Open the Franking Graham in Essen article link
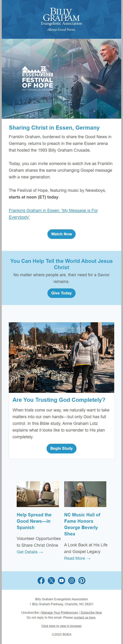 pos(53,214)
